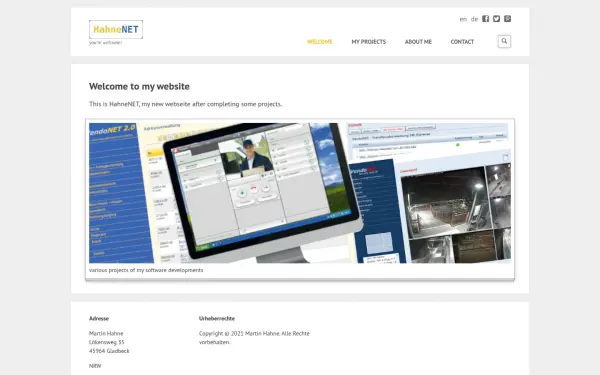This screenshot has height=375, width=600.
Task: Click the "45964 Gladbeck" address line
Action: click(109, 351)
